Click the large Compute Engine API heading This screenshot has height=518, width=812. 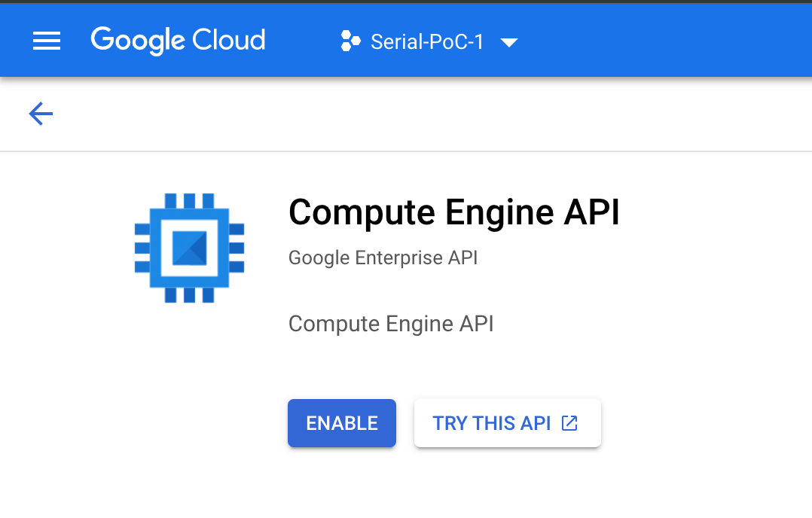click(x=454, y=212)
